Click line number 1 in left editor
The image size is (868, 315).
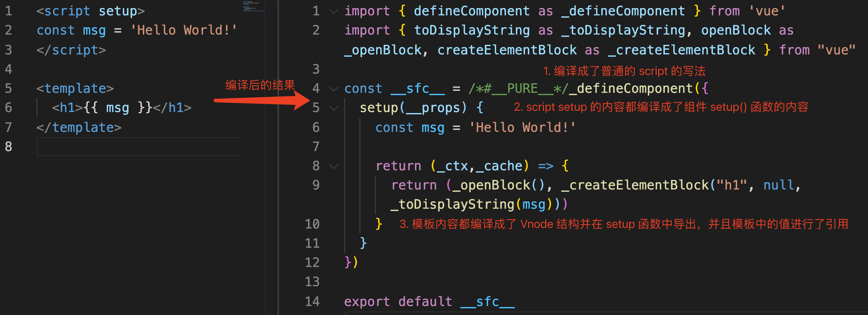coord(8,11)
